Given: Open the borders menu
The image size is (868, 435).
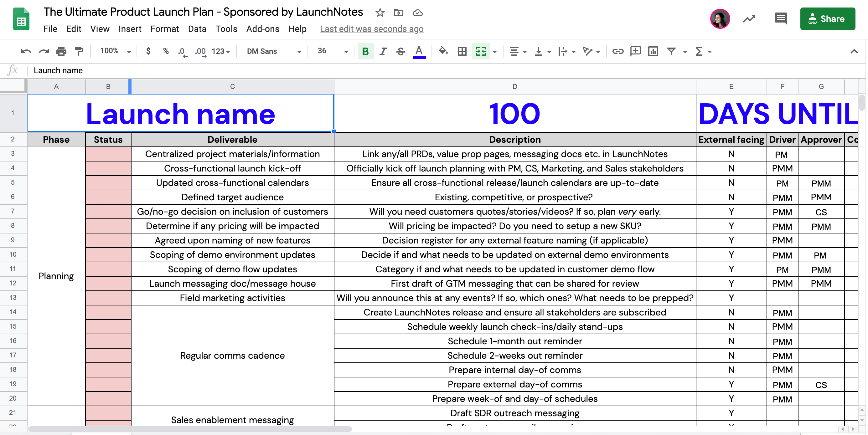Looking at the screenshot, I should 462,51.
